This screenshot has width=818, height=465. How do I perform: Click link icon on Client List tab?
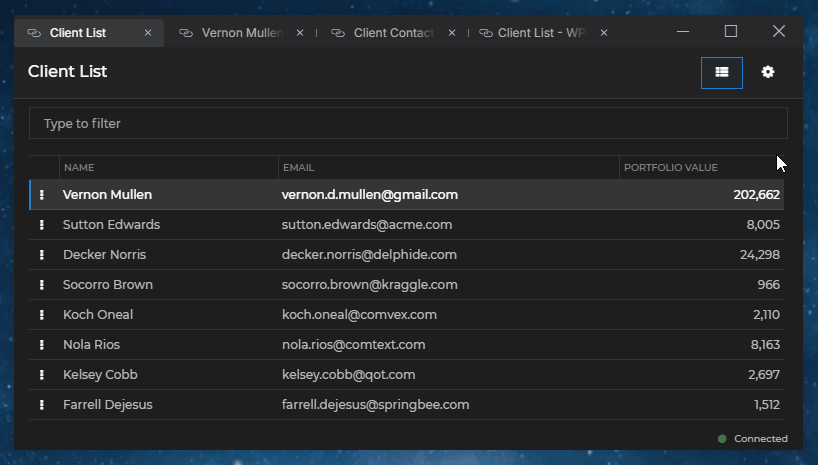pos(34,33)
